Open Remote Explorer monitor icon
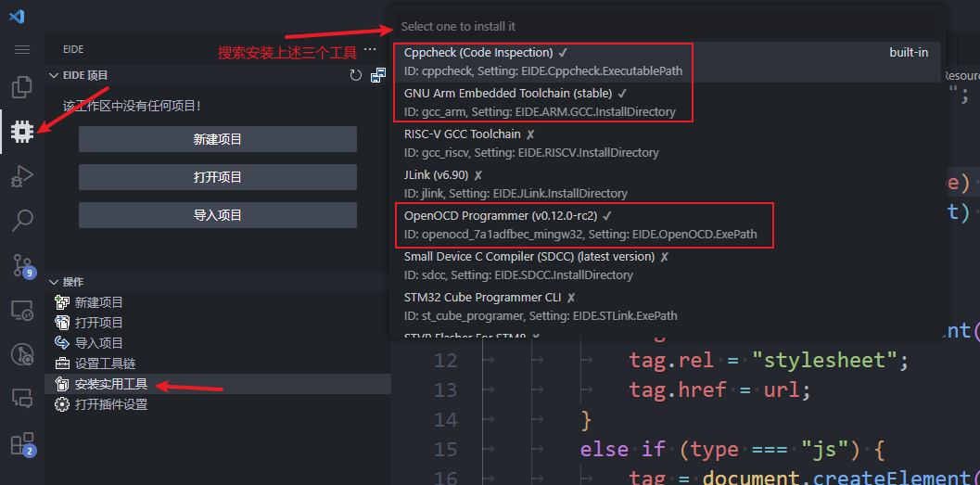Image resolution: width=980 pixels, height=485 pixels. pos(22,310)
